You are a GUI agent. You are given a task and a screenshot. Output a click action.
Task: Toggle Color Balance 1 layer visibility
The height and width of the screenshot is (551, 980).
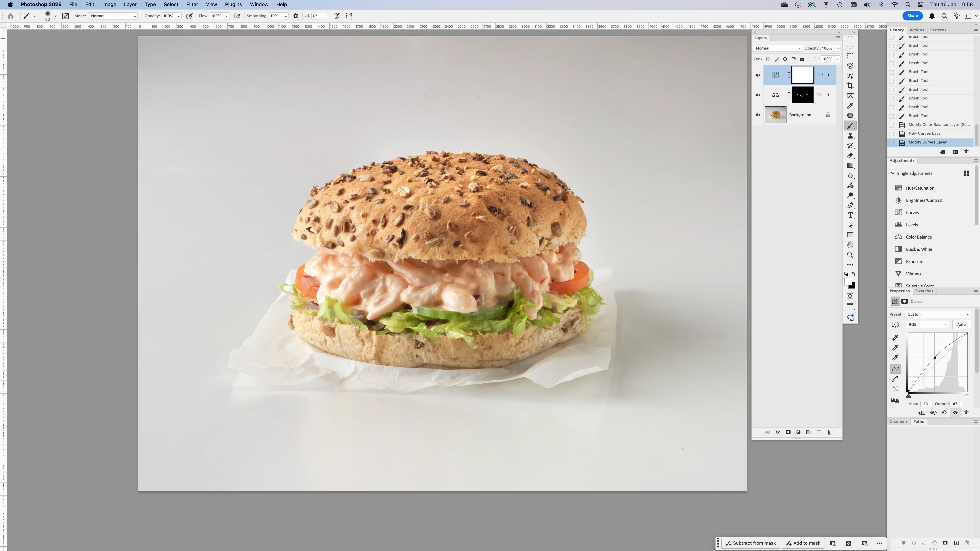(x=757, y=95)
